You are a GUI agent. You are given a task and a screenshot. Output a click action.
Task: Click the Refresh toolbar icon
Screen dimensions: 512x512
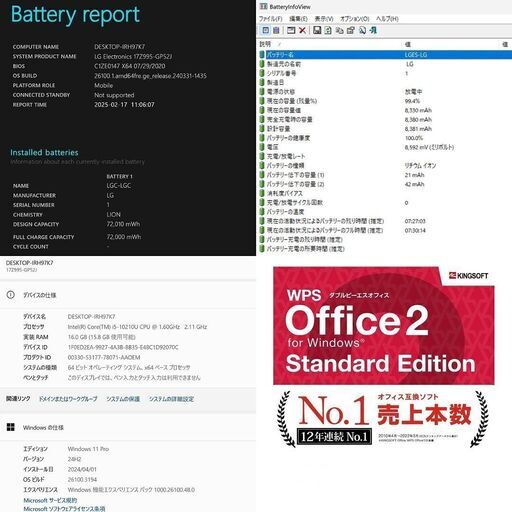[328, 30]
